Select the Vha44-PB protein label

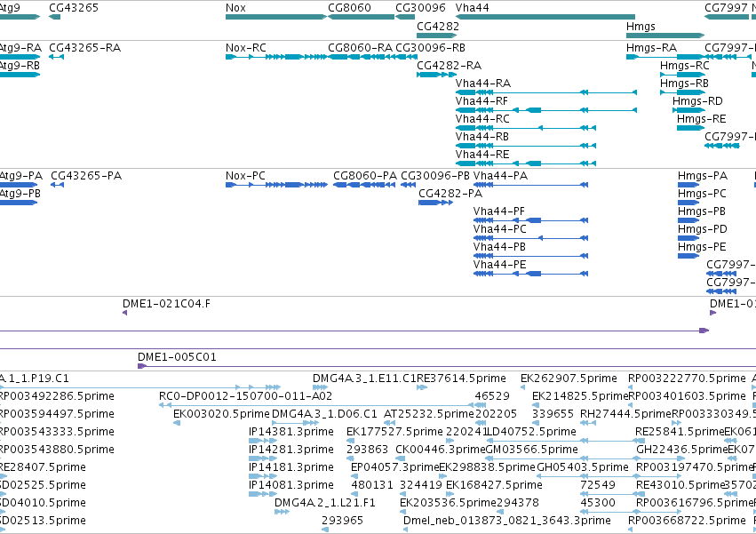click(499, 248)
